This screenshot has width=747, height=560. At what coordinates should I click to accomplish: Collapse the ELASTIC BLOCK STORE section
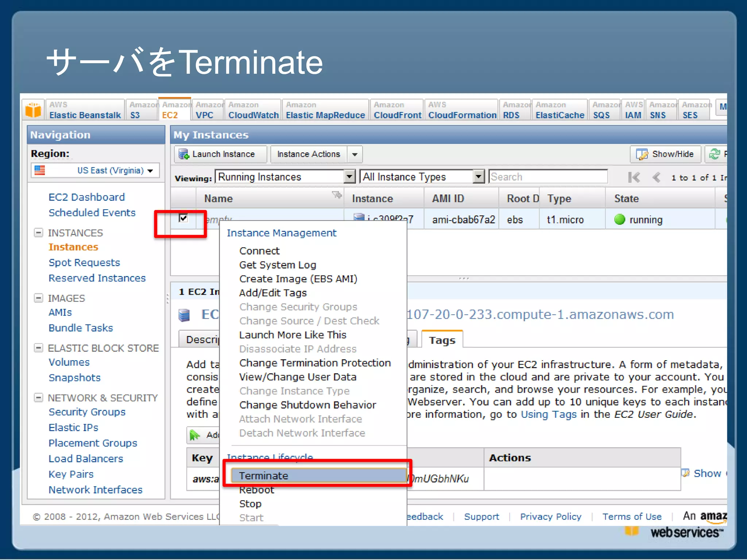(38, 348)
